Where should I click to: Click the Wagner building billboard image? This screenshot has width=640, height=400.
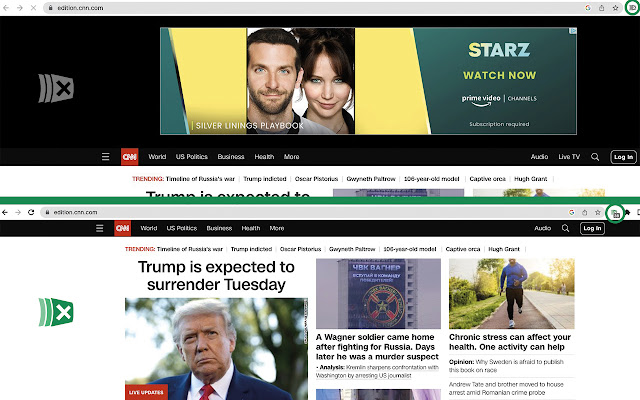pyautogui.click(x=378, y=293)
